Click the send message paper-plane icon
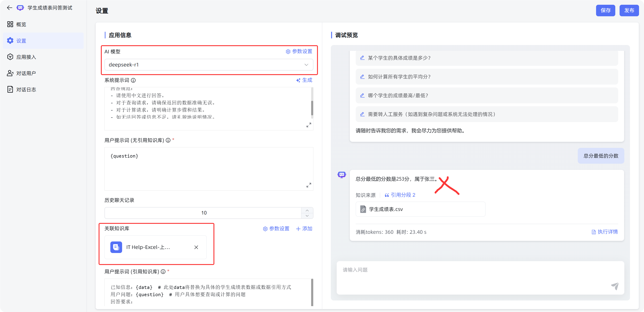Image resolution: width=644 pixels, height=312 pixels. [x=615, y=286]
